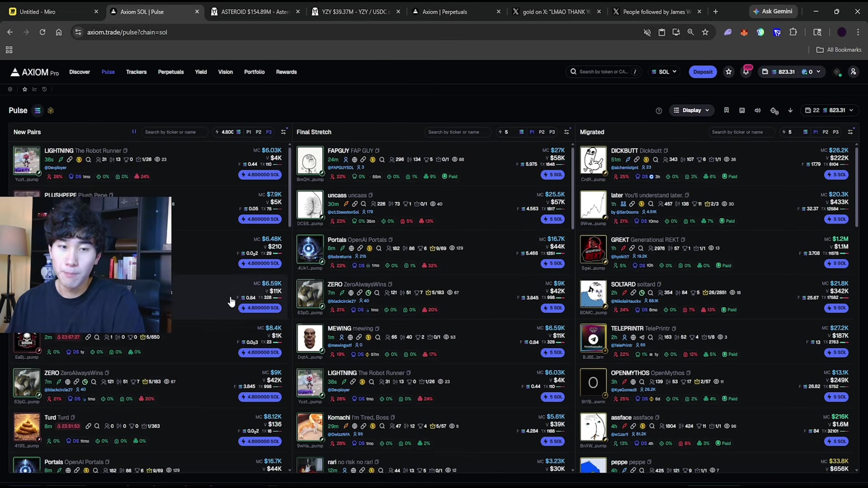Open Migrated filter sliders icon
The image size is (868, 488).
click(850, 132)
